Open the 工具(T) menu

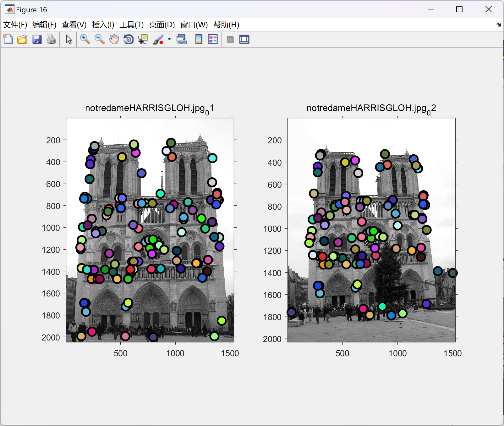(x=131, y=25)
